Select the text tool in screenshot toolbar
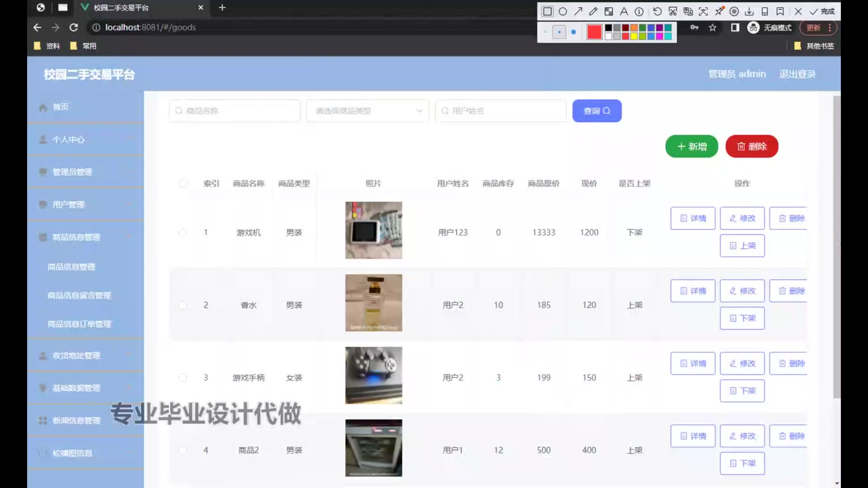Screen dimensions: 868x488 [624, 12]
